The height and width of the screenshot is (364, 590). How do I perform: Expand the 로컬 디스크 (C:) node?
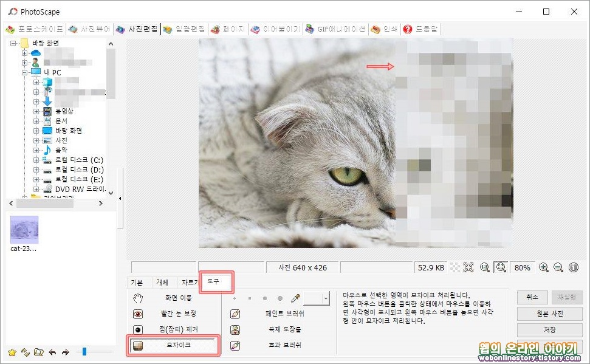pos(36,160)
